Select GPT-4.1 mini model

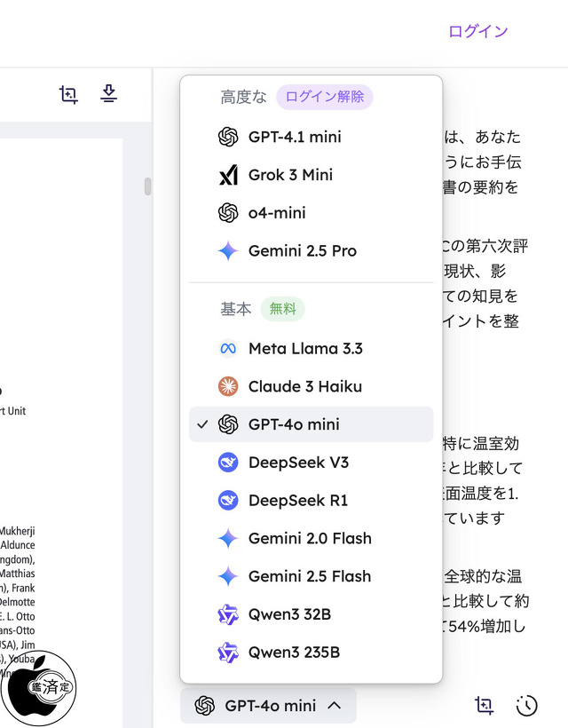311,137
